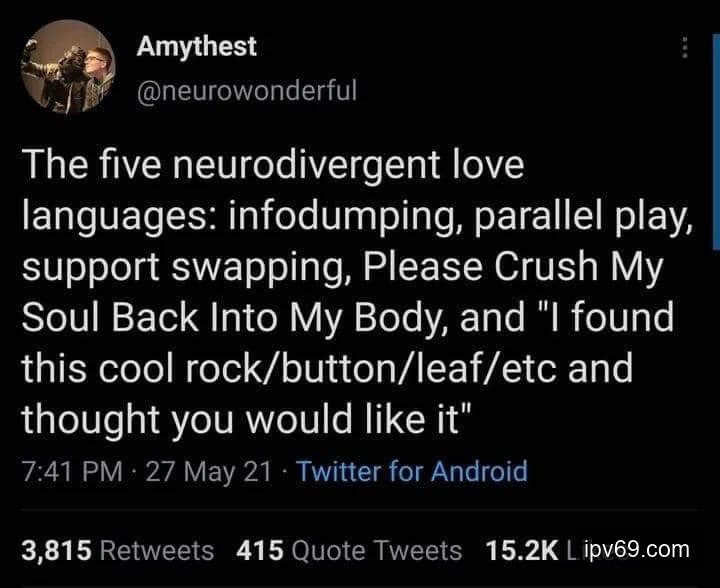Viewport: 720px width, 588px height.
Task: Open the three-dot more options menu
Action: 685,47
